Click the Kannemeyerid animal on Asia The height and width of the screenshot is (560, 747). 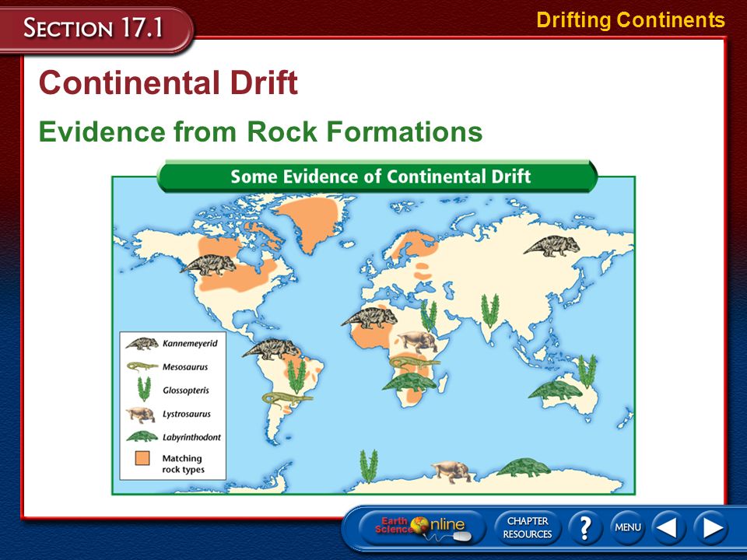pos(552,246)
